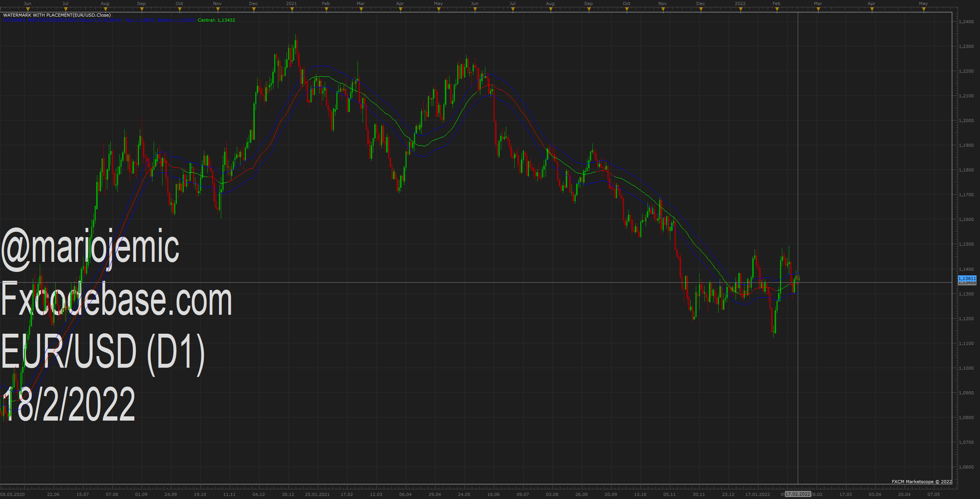Click the 1,0800 price level on axis
Image resolution: width=980 pixels, height=499 pixels.
coord(966,418)
